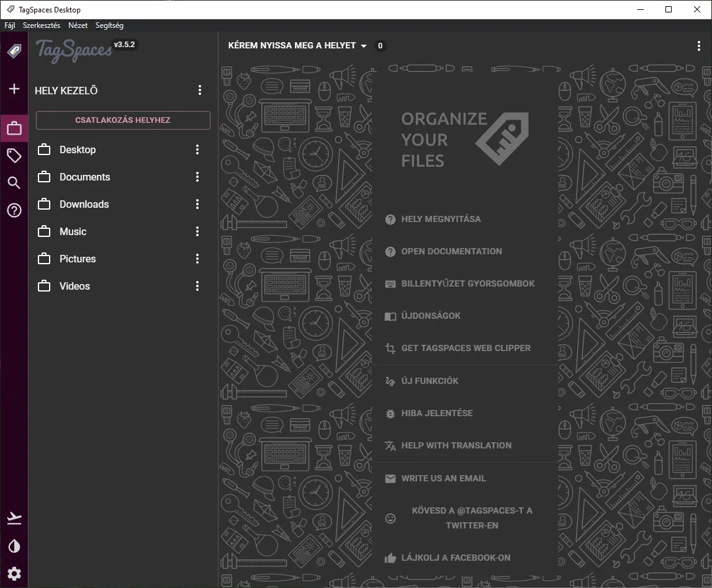The height and width of the screenshot is (588, 712).
Task: Click the gesture icon beside ÚJ FUNKCIÓK
Action: [390, 381]
